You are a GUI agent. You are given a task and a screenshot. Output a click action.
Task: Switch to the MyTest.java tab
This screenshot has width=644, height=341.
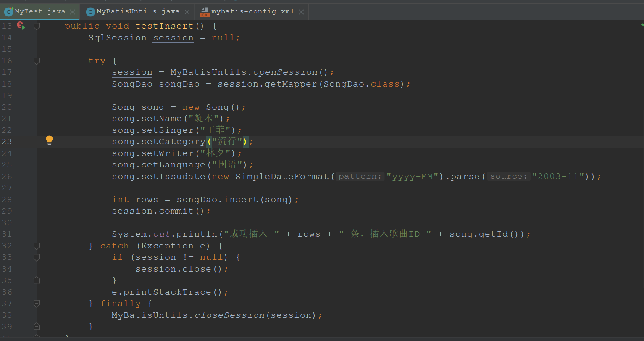(x=40, y=12)
